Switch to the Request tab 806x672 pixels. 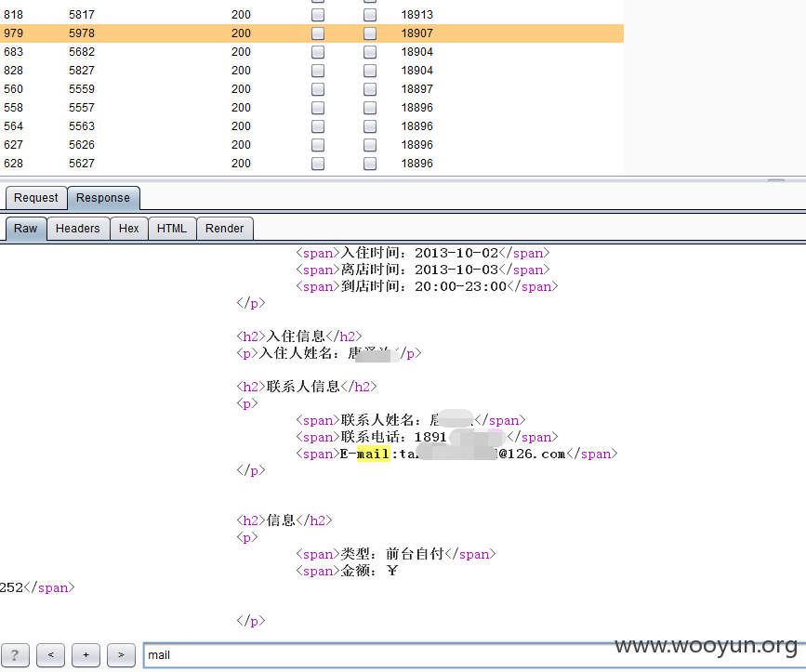(x=36, y=198)
